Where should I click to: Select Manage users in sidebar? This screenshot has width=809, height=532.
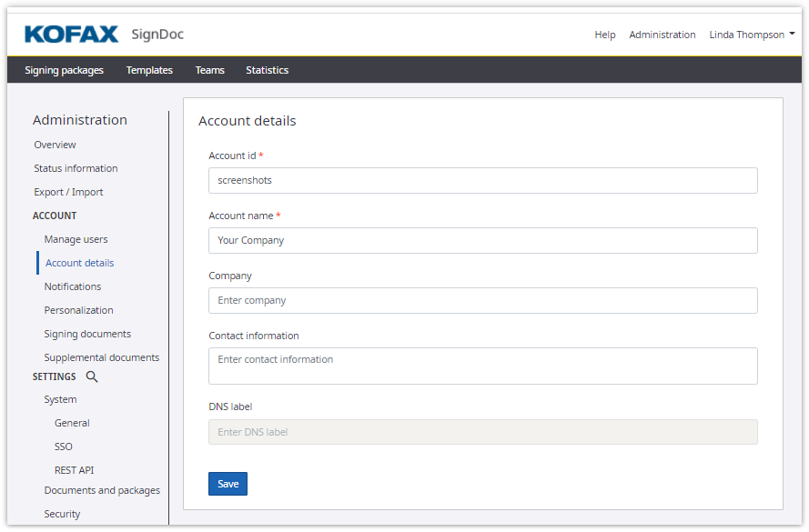[x=76, y=239]
